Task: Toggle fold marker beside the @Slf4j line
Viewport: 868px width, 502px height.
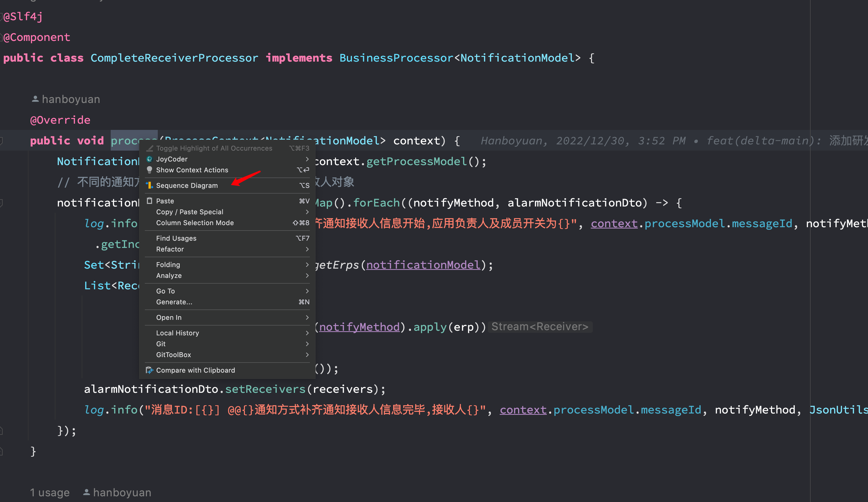Action: tap(1, 16)
